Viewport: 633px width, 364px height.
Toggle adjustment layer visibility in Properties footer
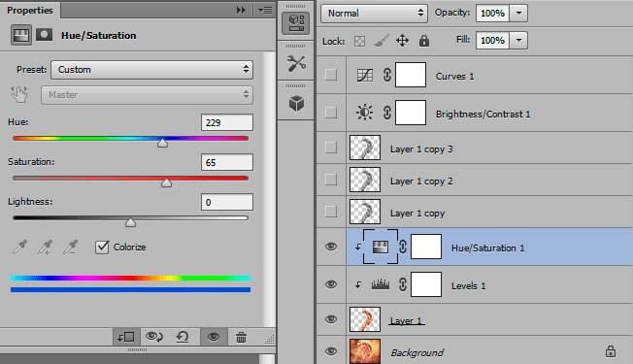pos(214,337)
